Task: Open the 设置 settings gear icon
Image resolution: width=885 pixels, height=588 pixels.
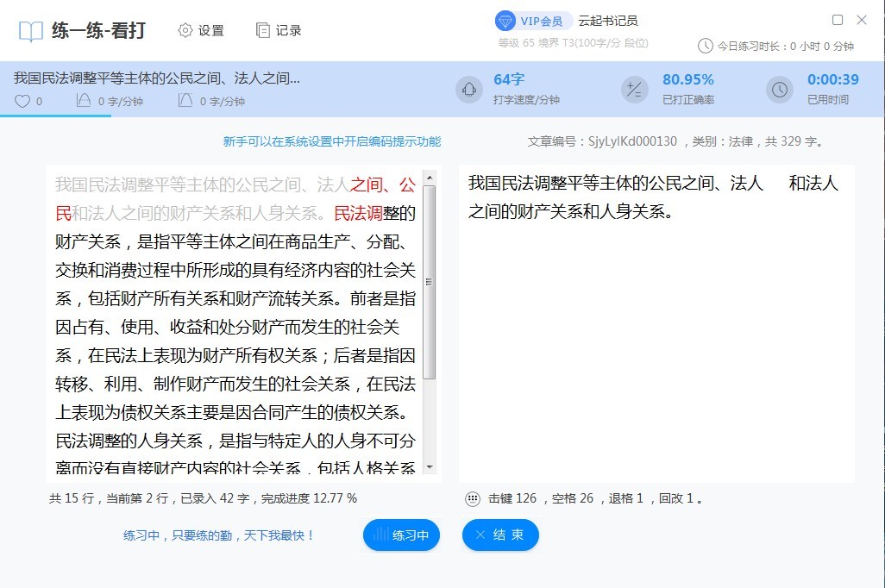Action: [x=185, y=28]
